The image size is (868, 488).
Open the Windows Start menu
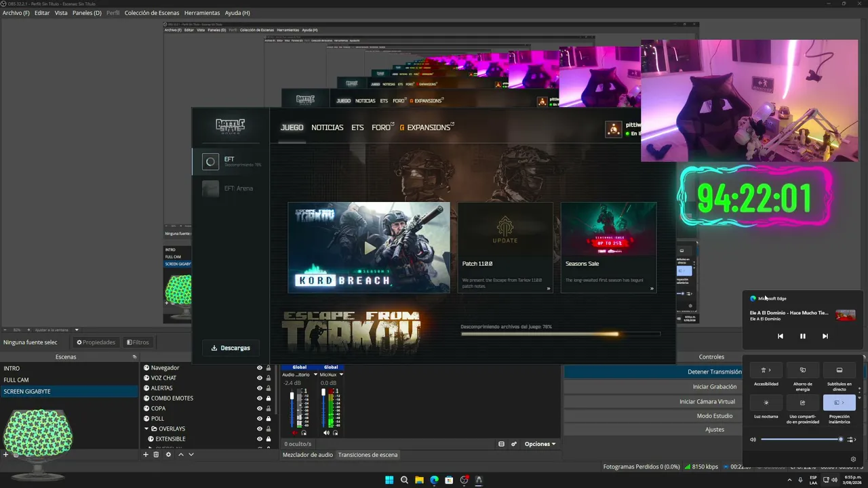[389, 480]
